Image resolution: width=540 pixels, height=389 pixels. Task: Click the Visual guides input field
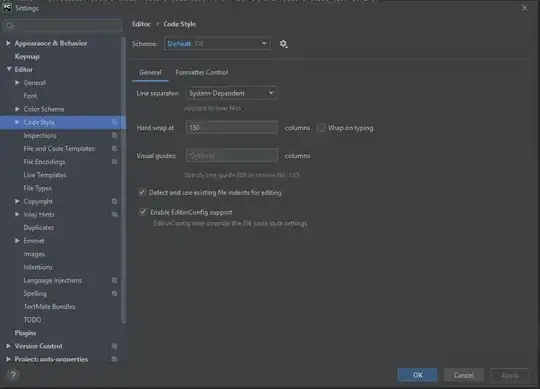coord(231,156)
